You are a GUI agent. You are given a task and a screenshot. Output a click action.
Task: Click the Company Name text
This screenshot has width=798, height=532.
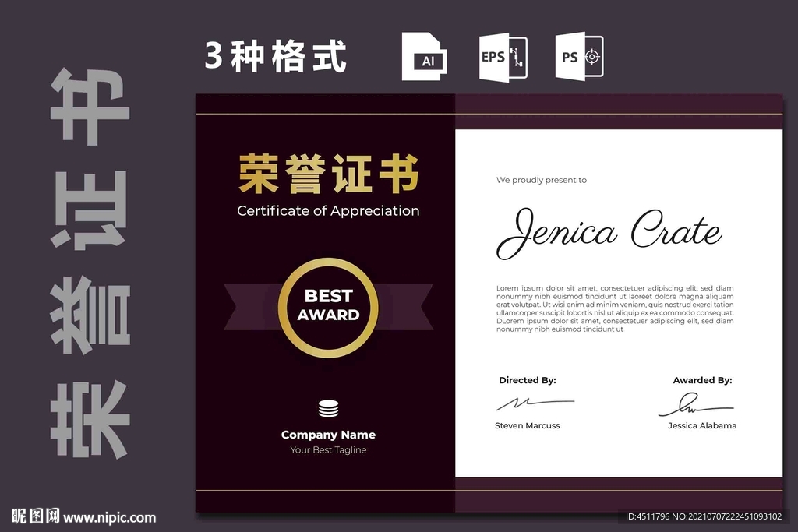328,435
